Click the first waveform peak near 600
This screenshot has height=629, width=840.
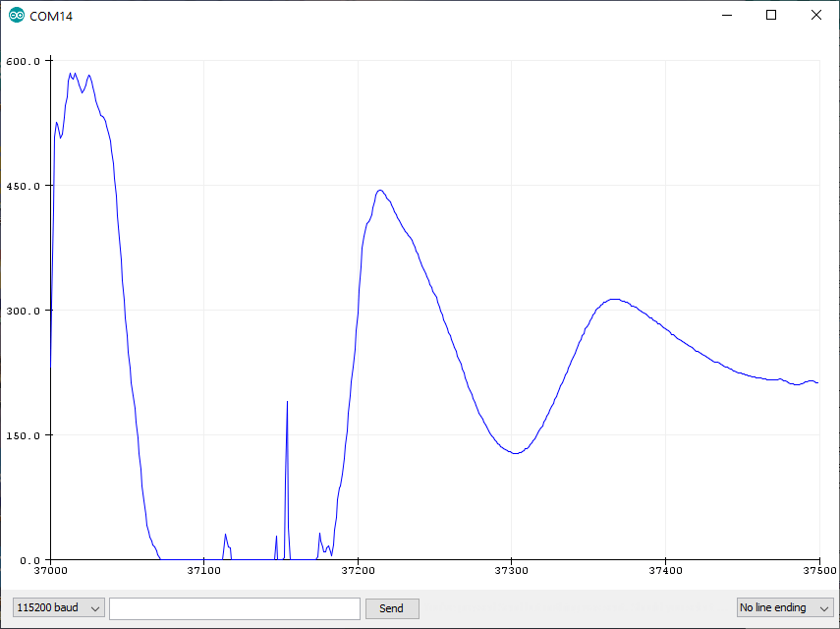(71, 74)
